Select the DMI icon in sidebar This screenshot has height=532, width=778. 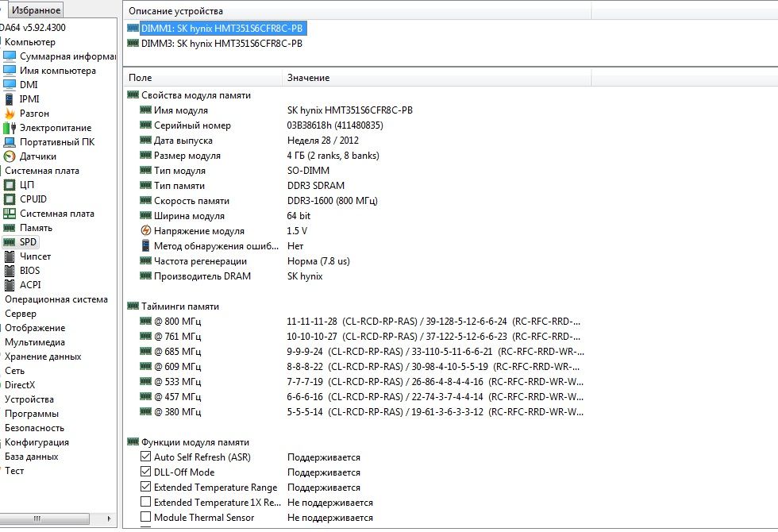point(10,85)
